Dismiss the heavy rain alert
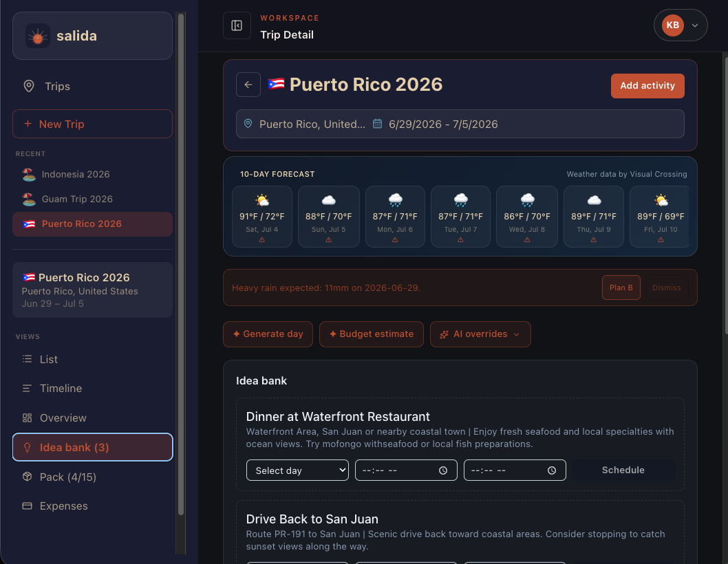Viewport: 728px width, 564px height. pos(666,288)
